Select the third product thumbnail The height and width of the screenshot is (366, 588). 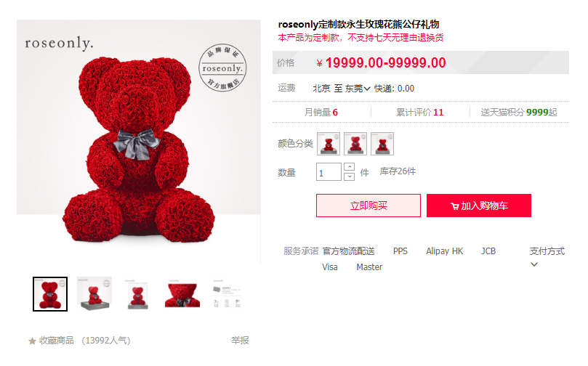(x=137, y=294)
